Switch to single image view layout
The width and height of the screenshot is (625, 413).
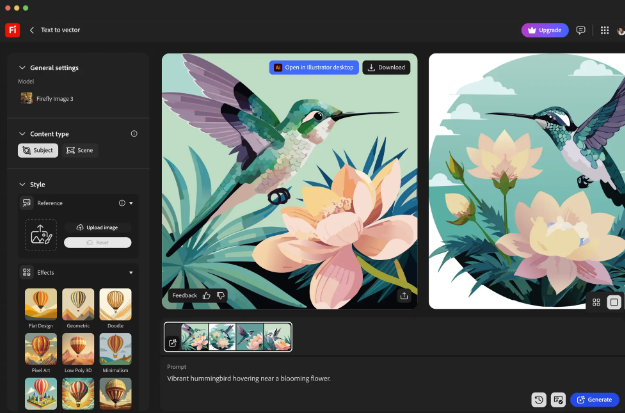point(614,302)
